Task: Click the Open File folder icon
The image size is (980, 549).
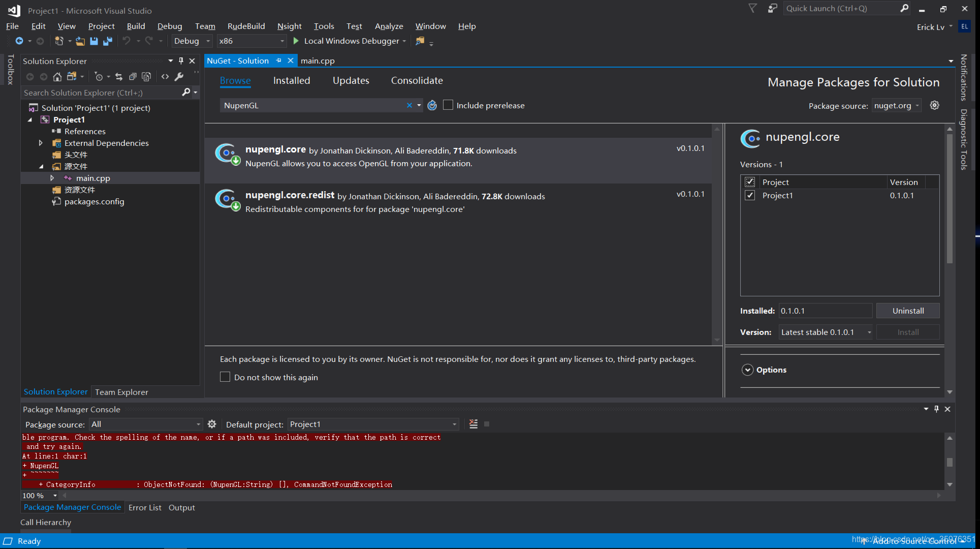Action: coord(80,41)
